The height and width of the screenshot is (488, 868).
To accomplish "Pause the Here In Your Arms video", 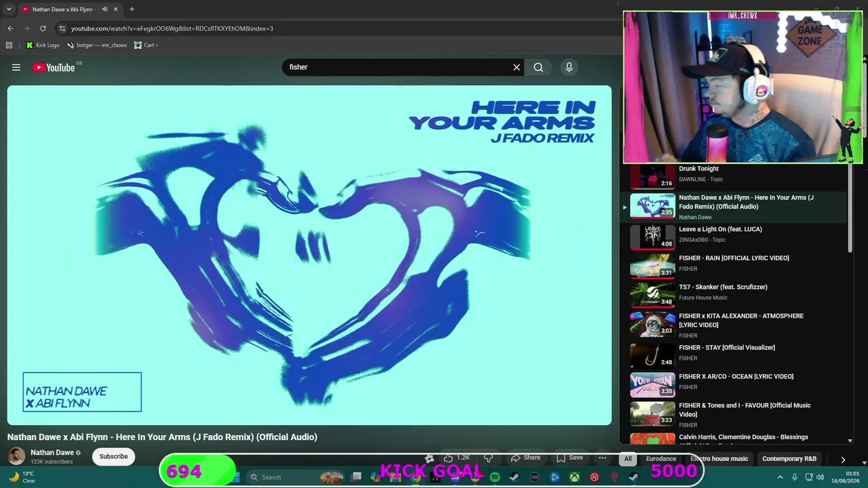I will pyautogui.click(x=309, y=255).
